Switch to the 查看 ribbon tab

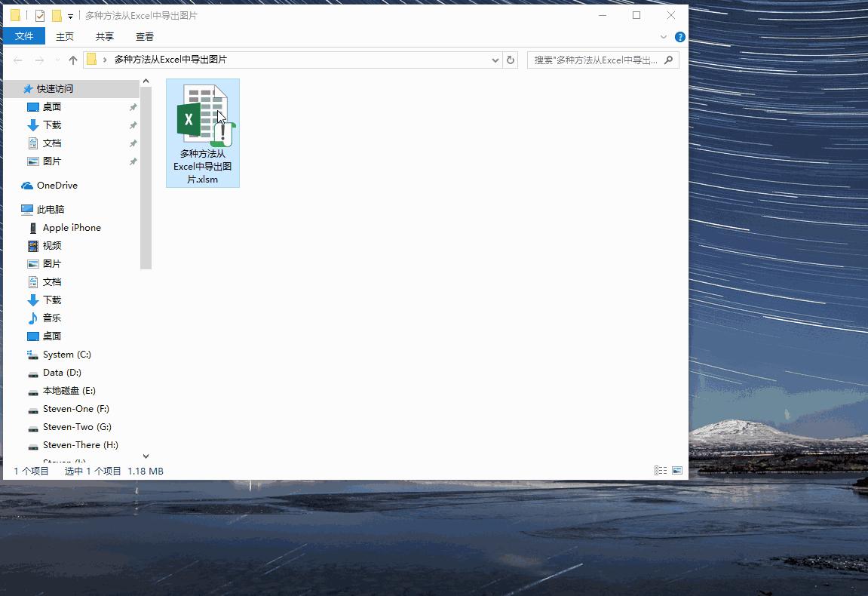(145, 36)
